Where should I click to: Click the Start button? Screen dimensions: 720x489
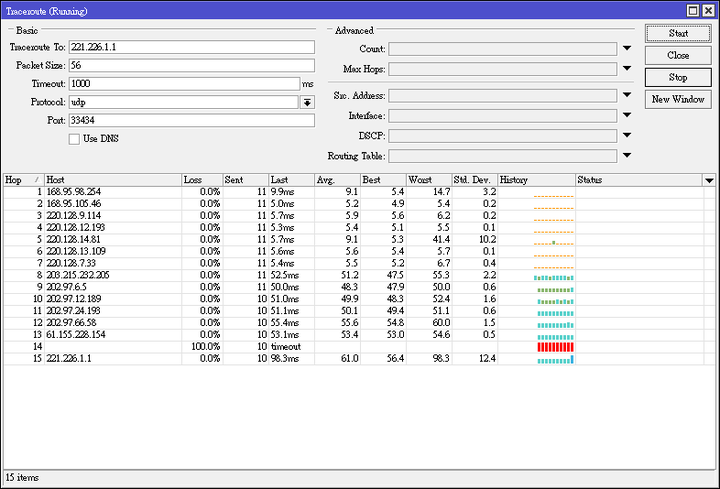point(678,33)
